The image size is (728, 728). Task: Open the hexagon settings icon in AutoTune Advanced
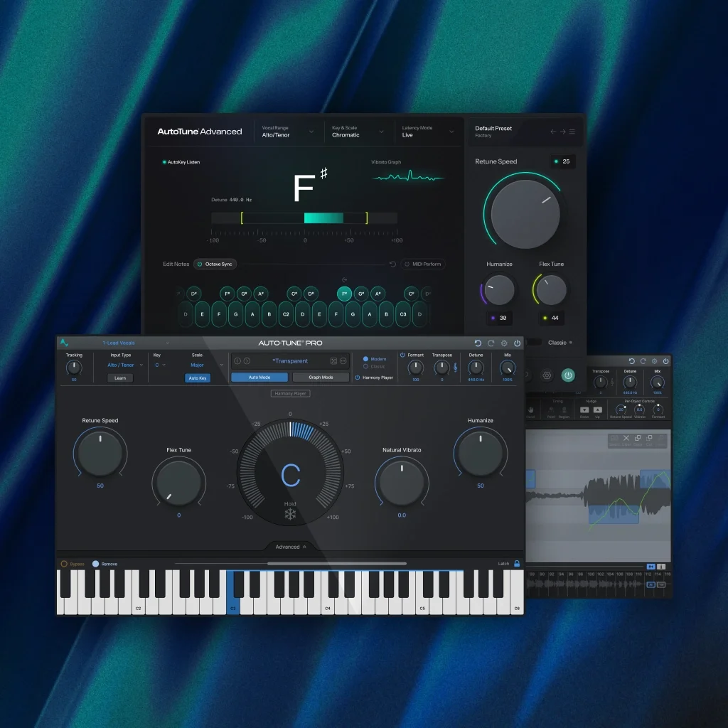click(x=547, y=375)
